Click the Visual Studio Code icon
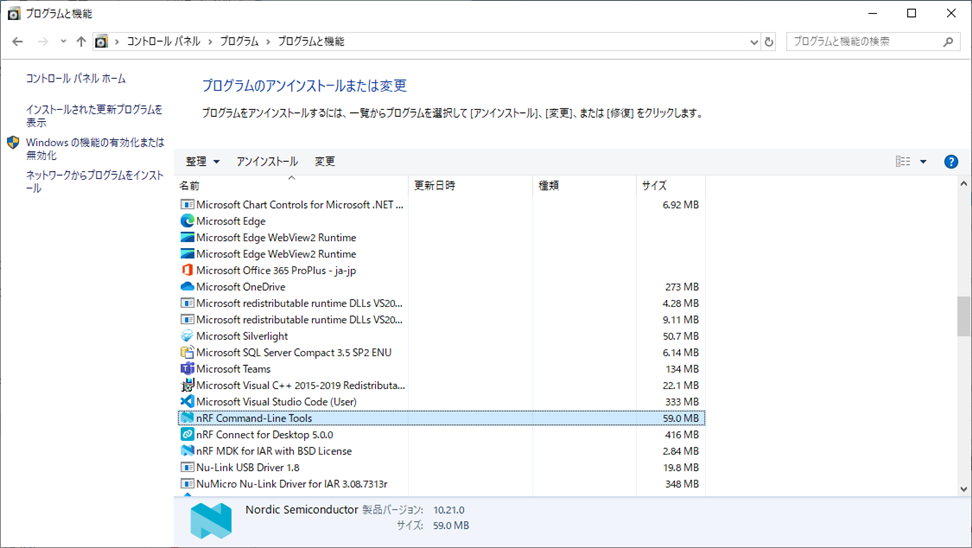This screenshot has width=972, height=548. [x=187, y=402]
